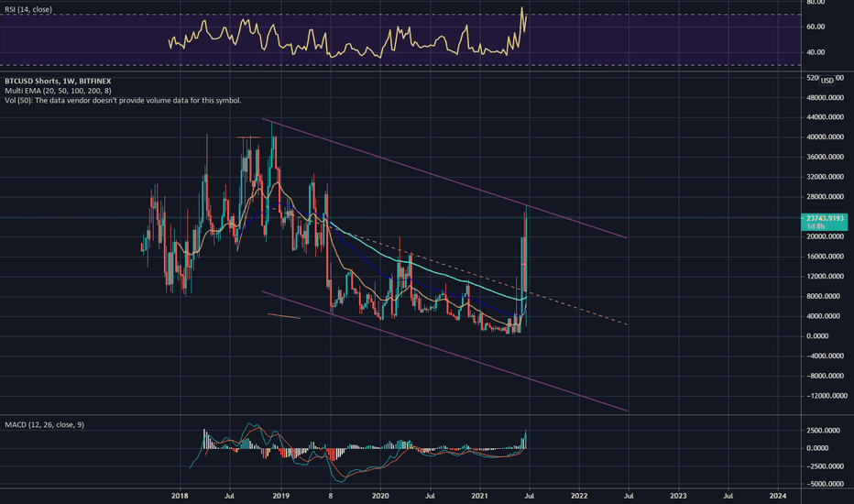The height and width of the screenshot is (504, 854).
Task: Select the lower purple channel trendline
Action: pos(443,351)
